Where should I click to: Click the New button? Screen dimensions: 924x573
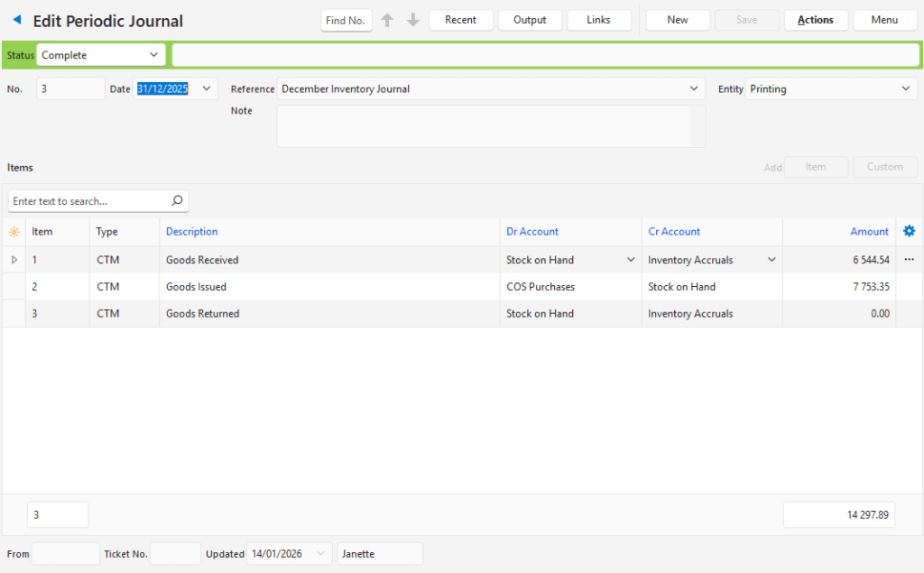click(678, 20)
